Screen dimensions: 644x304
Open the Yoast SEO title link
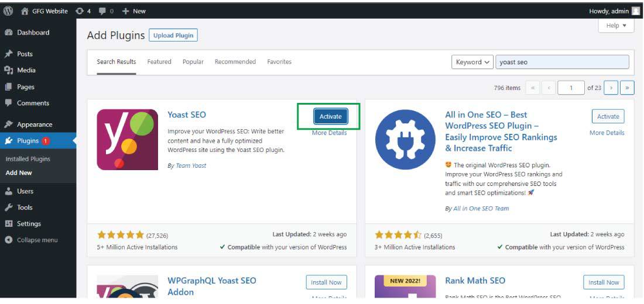coord(187,115)
